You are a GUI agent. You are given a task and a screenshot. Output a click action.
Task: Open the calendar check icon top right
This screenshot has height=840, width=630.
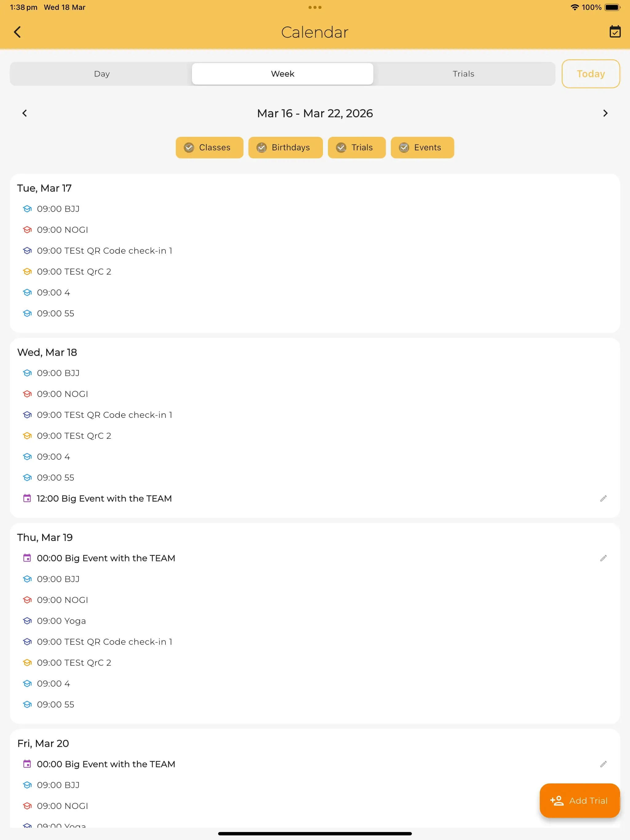click(615, 32)
